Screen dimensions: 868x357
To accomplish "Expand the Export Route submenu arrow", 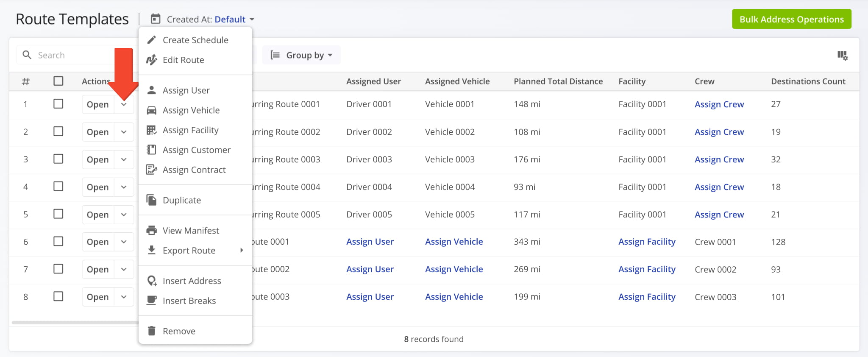I will pyautogui.click(x=242, y=250).
